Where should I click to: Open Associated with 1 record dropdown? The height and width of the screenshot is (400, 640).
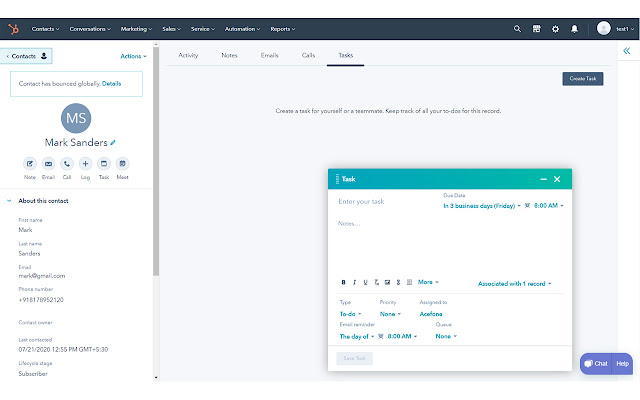514,284
